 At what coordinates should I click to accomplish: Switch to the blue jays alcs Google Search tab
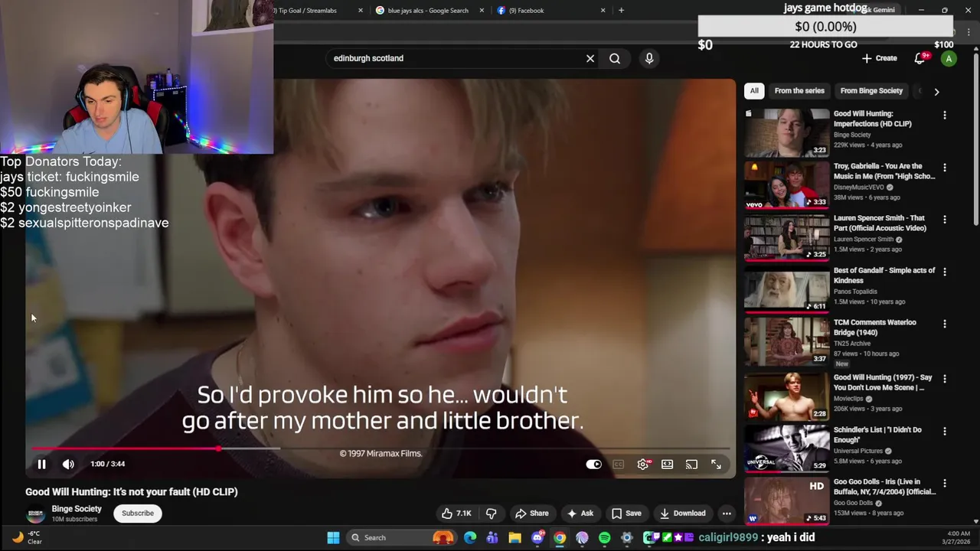click(428, 11)
